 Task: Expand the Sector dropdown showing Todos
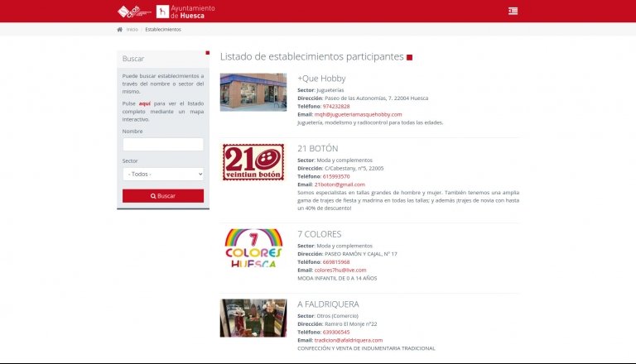coord(163,175)
